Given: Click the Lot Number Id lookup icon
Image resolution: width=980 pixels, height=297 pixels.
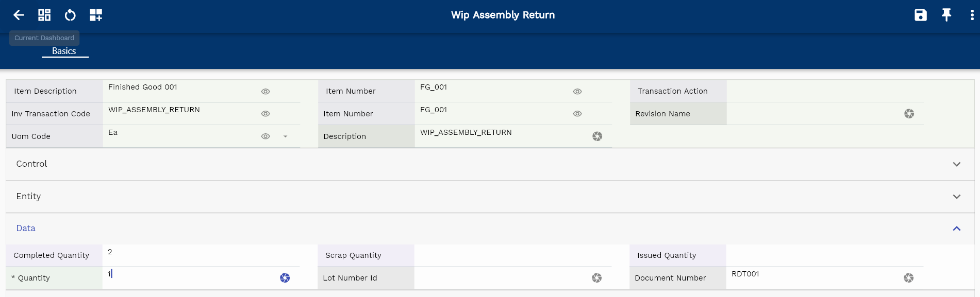Looking at the screenshot, I should 596,278.
